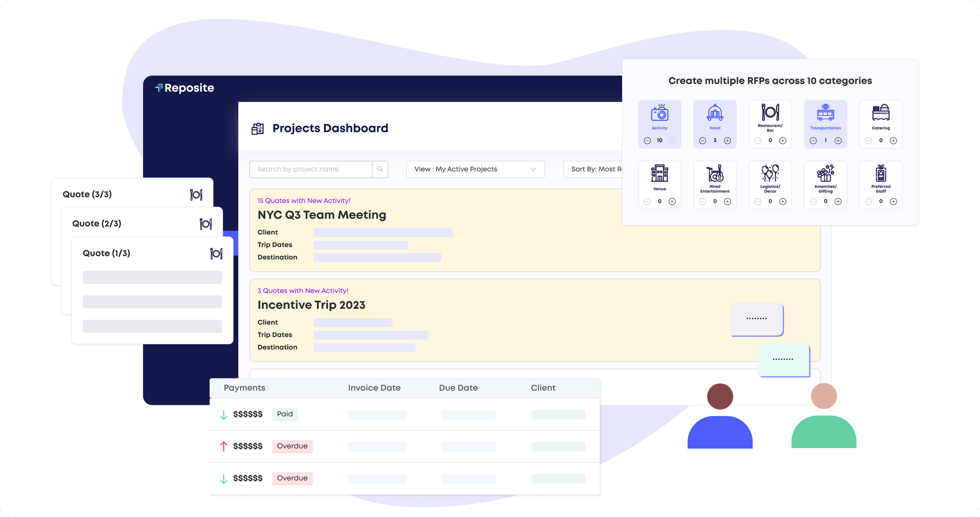Open the View: My Active Projects dropdown
This screenshot has width=980, height=517.
pyautogui.click(x=475, y=169)
